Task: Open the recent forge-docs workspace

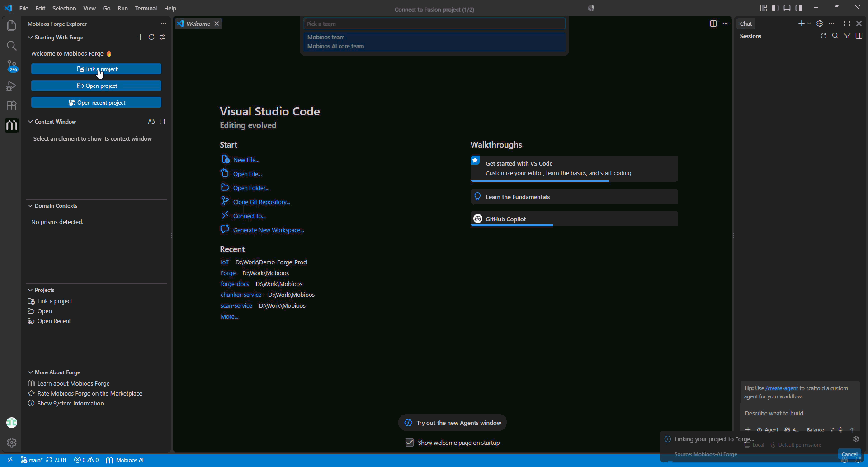Action: coord(235,284)
